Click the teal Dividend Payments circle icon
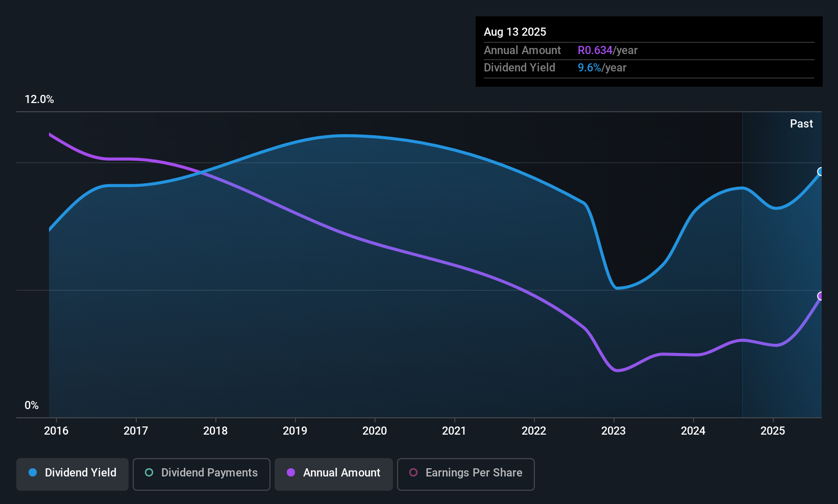The height and width of the screenshot is (504, 838). pos(149,473)
